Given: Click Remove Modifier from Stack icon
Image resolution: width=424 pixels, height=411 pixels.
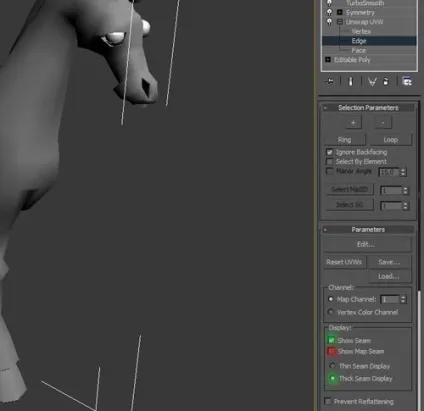Looking at the screenshot, I should pyautogui.click(x=386, y=81).
